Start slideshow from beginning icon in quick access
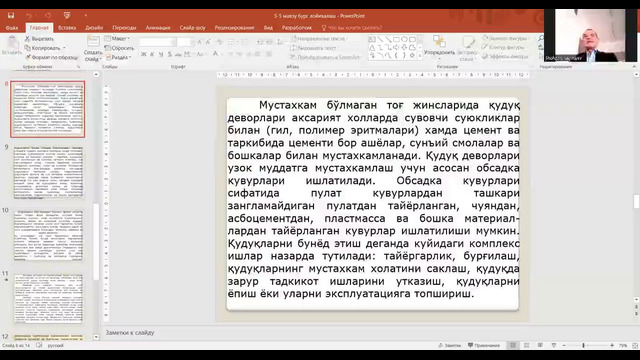The width and height of the screenshot is (640, 360). coord(67,16)
